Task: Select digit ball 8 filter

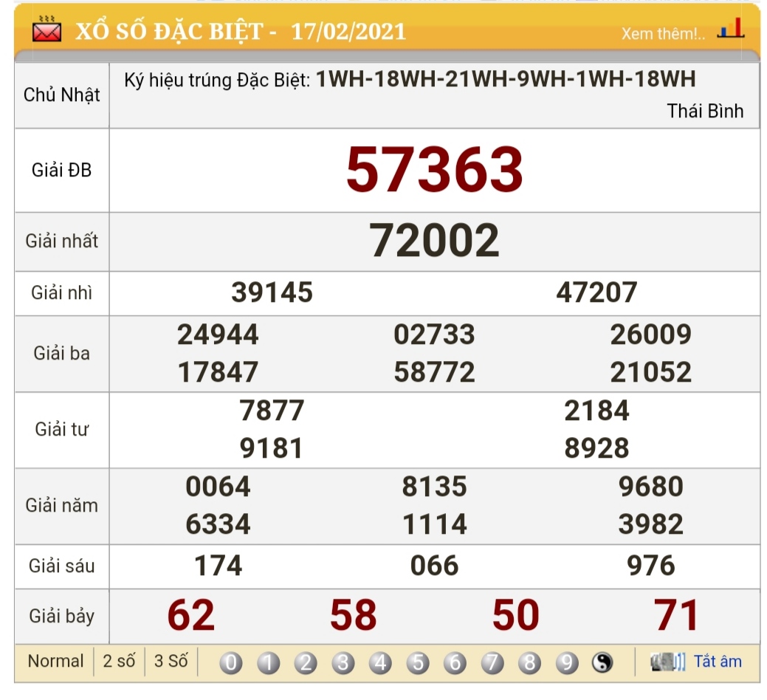Action: (529, 663)
